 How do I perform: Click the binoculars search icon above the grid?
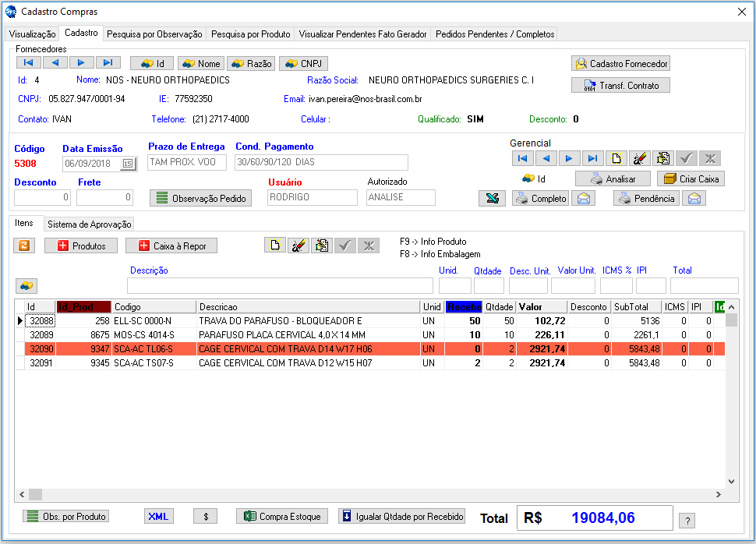tap(26, 285)
